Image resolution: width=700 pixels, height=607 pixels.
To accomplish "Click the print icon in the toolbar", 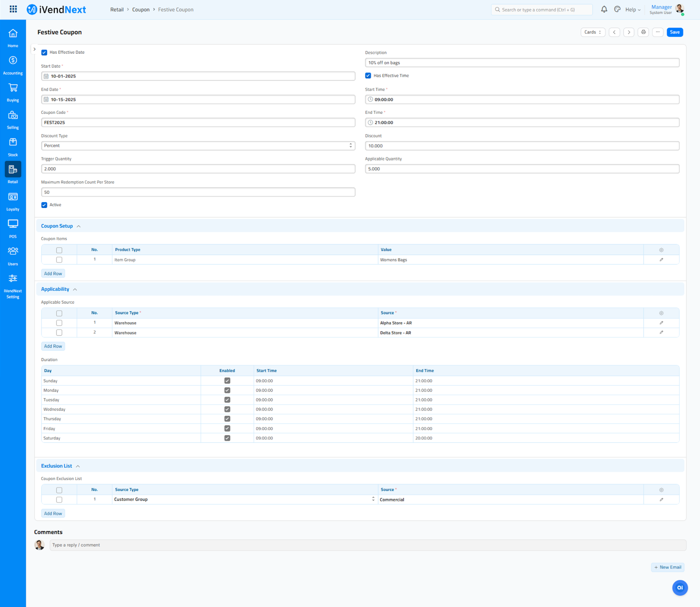I will [643, 32].
